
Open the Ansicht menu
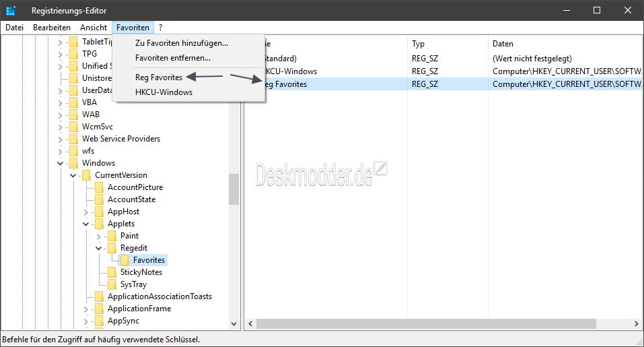(94, 28)
